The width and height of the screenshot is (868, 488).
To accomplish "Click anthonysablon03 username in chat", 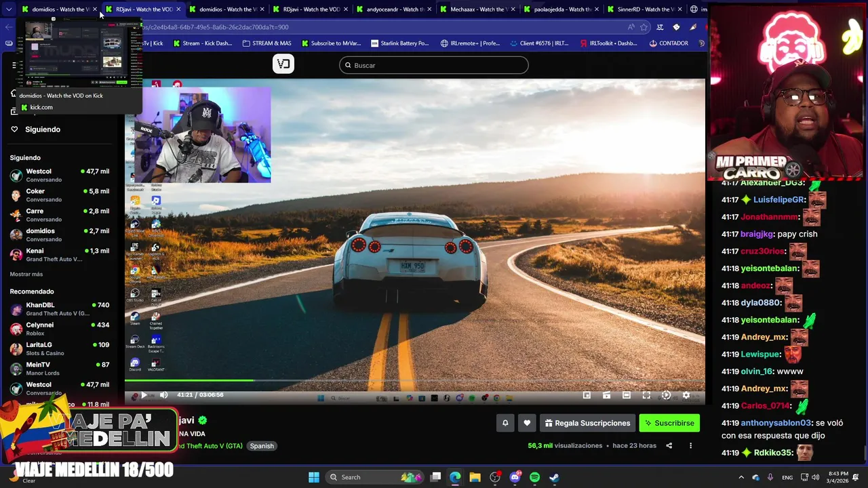I will (776, 423).
